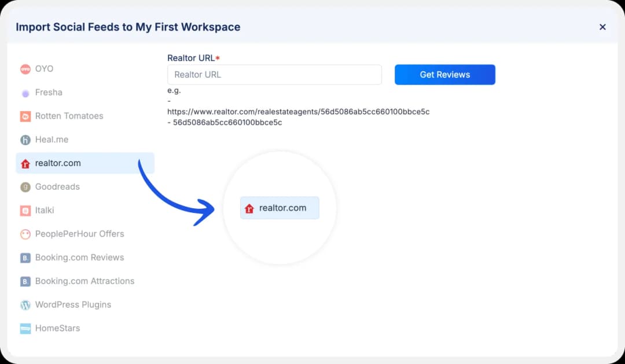Close the Import Social Feeds dialog
Image resolution: width=625 pixels, height=364 pixels.
(602, 27)
